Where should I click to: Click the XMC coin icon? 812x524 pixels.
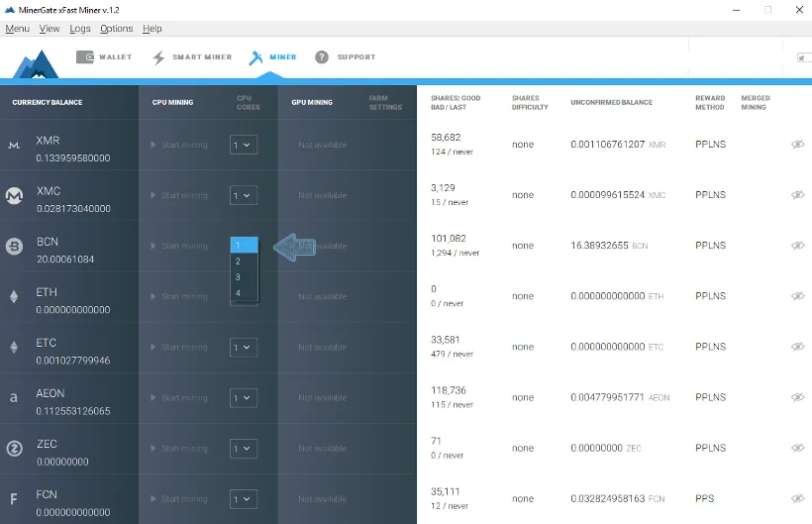(14, 195)
